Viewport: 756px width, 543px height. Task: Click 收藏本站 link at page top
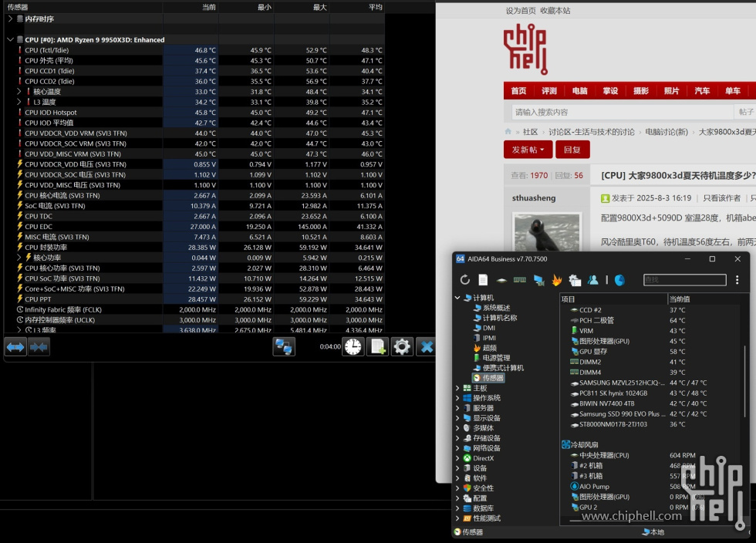555,11
